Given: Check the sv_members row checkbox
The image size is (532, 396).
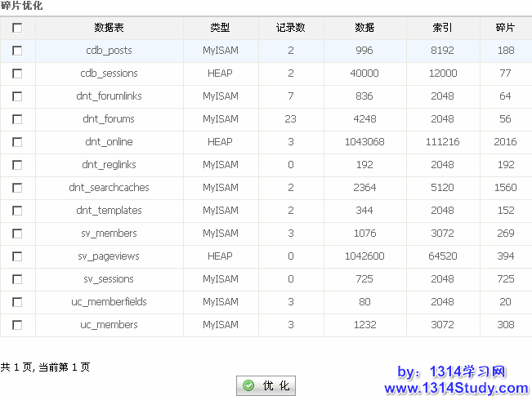Looking at the screenshot, I should [x=18, y=234].
